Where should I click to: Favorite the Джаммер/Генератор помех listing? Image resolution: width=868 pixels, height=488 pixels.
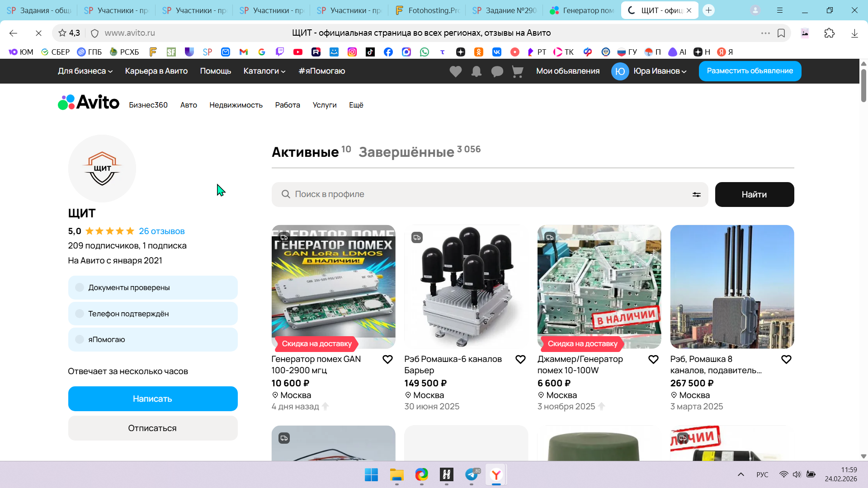point(653,360)
